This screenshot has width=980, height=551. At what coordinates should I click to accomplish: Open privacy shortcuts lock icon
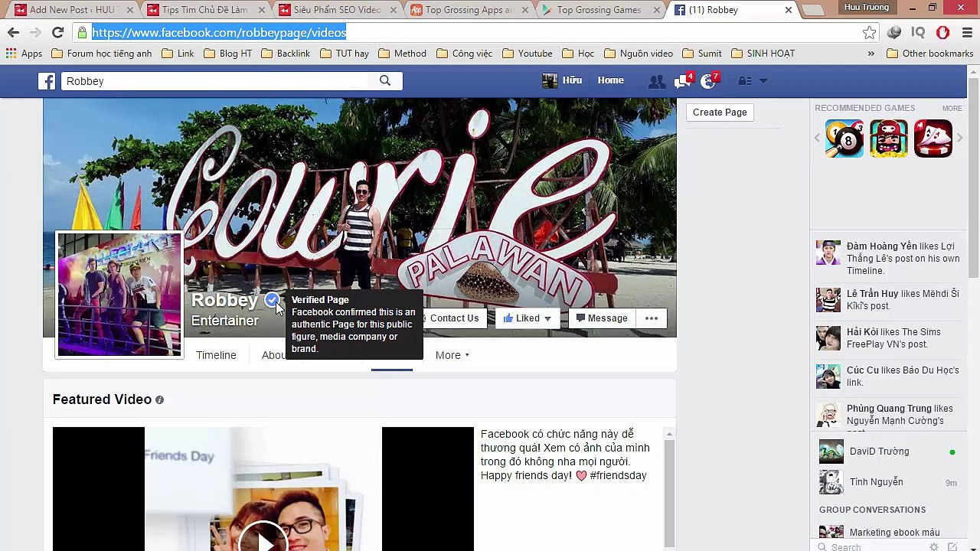744,81
